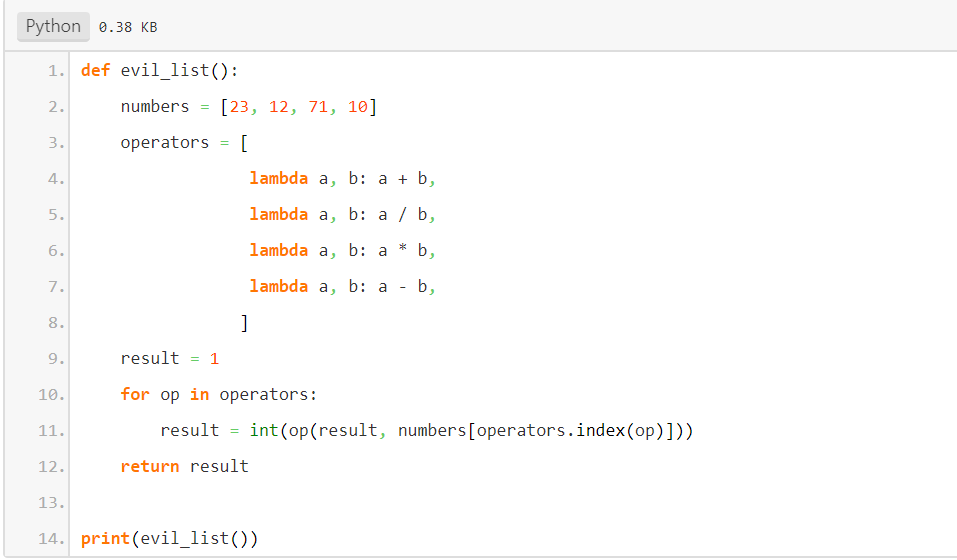Screen dimensions: 957x560
Task: Click line number 5 in the gutter
Action: (56, 215)
